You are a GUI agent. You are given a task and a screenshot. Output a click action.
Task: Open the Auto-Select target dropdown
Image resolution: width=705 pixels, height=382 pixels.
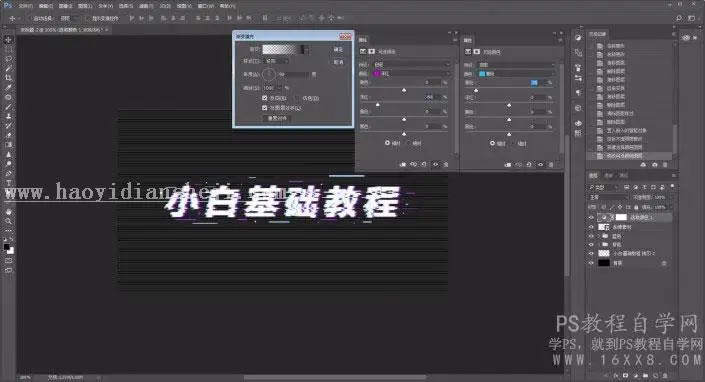[x=69, y=18]
